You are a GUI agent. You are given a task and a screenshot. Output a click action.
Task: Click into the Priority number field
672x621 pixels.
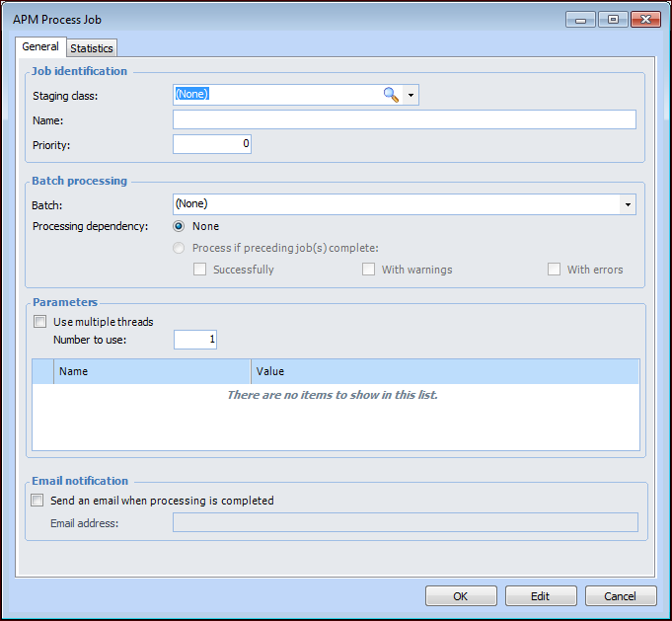click(212, 144)
